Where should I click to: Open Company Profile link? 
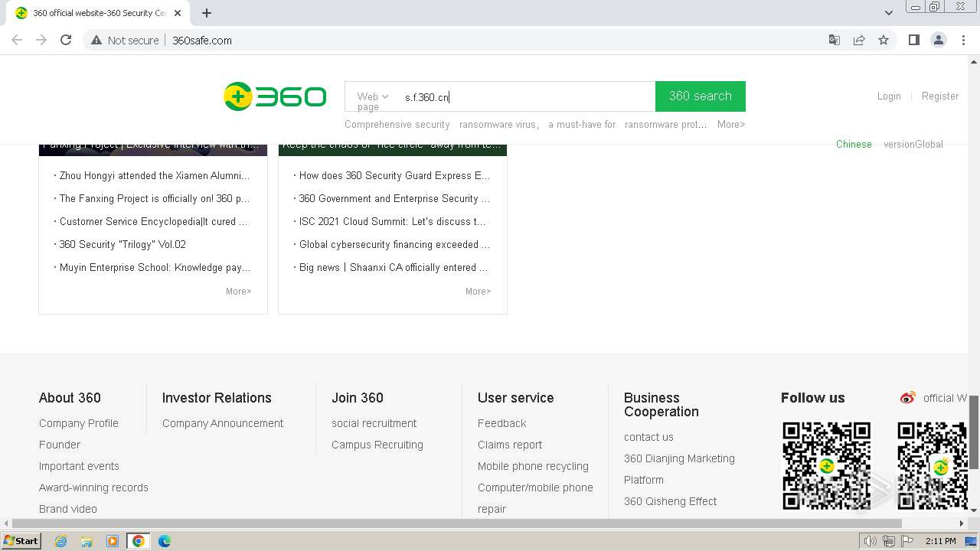tap(79, 423)
